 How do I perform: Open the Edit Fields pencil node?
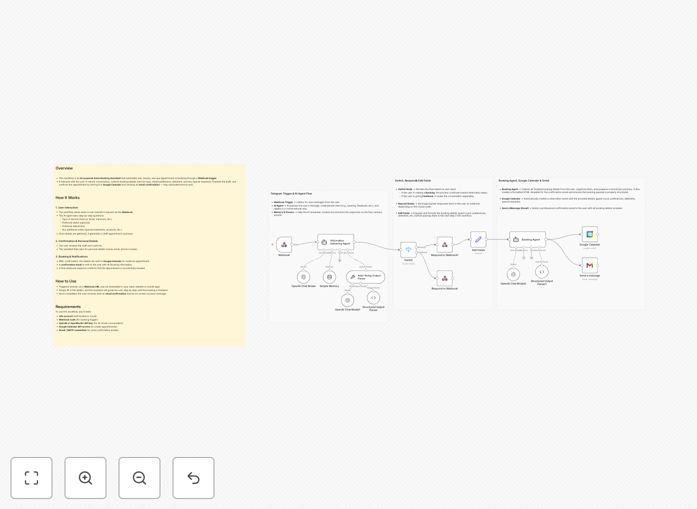pyautogui.click(x=478, y=240)
